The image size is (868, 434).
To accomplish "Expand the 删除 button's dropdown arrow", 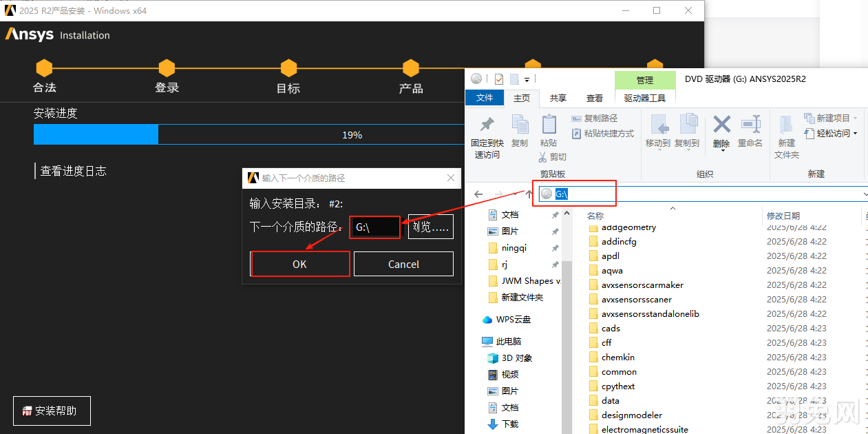I will click(x=722, y=149).
